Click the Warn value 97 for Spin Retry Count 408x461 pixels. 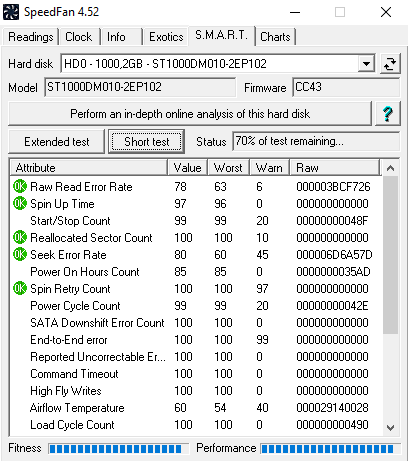pos(262,289)
